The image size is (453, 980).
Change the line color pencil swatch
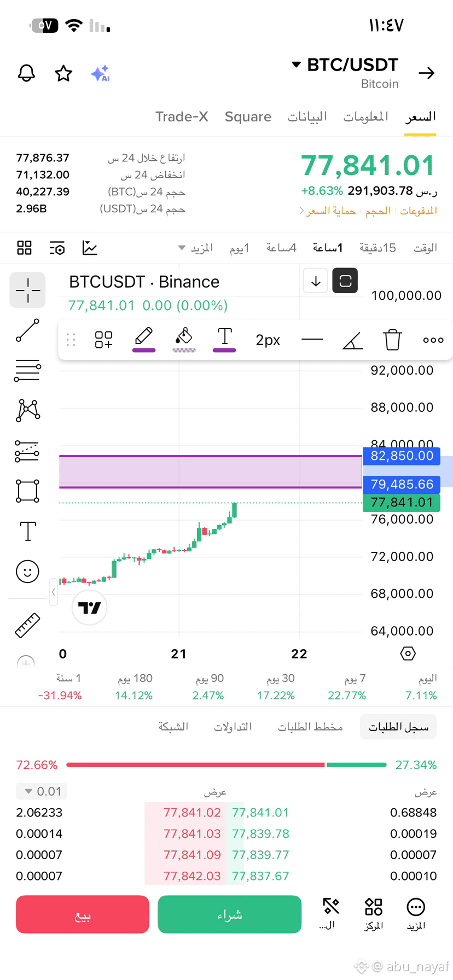144,340
